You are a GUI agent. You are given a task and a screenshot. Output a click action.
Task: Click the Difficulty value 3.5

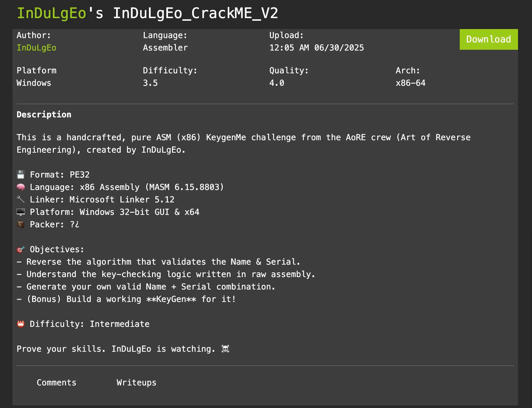pyautogui.click(x=150, y=83)
